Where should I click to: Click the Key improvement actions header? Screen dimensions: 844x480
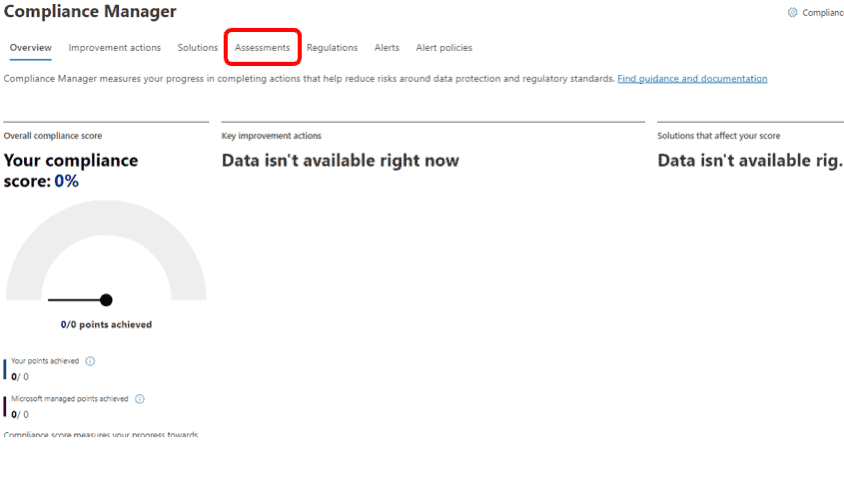271,136
